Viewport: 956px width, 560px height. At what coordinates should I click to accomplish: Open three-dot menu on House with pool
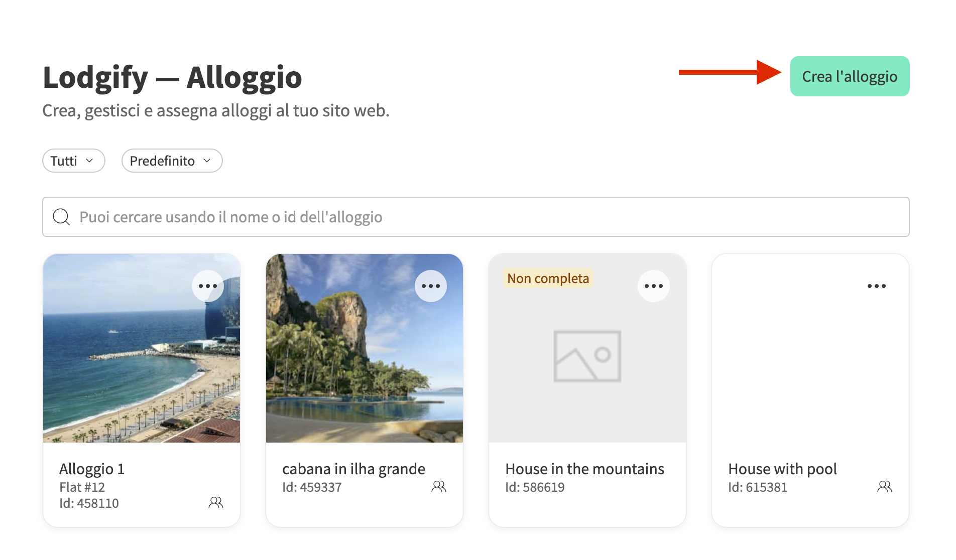coord(877,286)
